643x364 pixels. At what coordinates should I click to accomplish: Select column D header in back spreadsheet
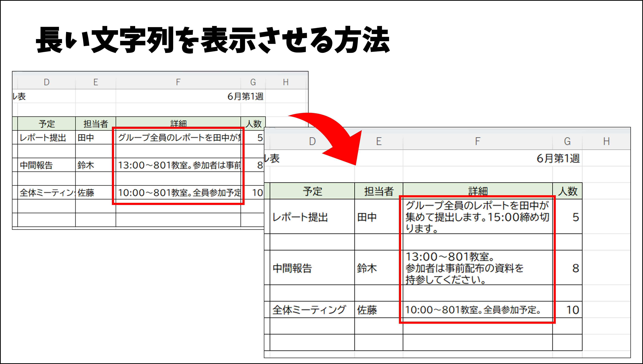point(47,82)
